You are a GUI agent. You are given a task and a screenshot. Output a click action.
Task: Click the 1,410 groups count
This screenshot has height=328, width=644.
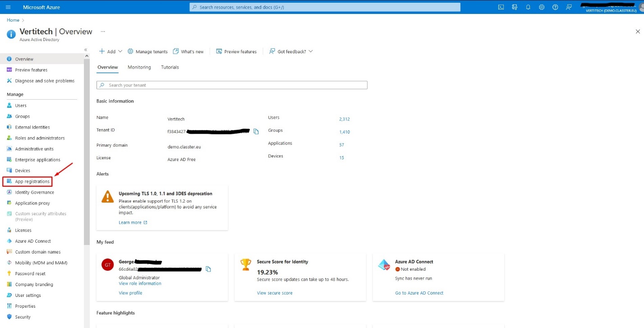pyautogui.click(x=345, y=132)
